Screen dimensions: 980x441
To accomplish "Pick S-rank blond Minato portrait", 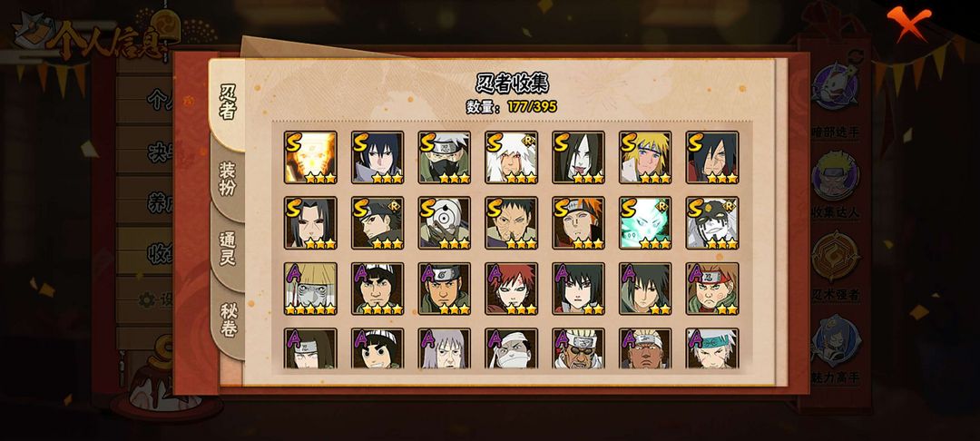I will pos(646,157).
